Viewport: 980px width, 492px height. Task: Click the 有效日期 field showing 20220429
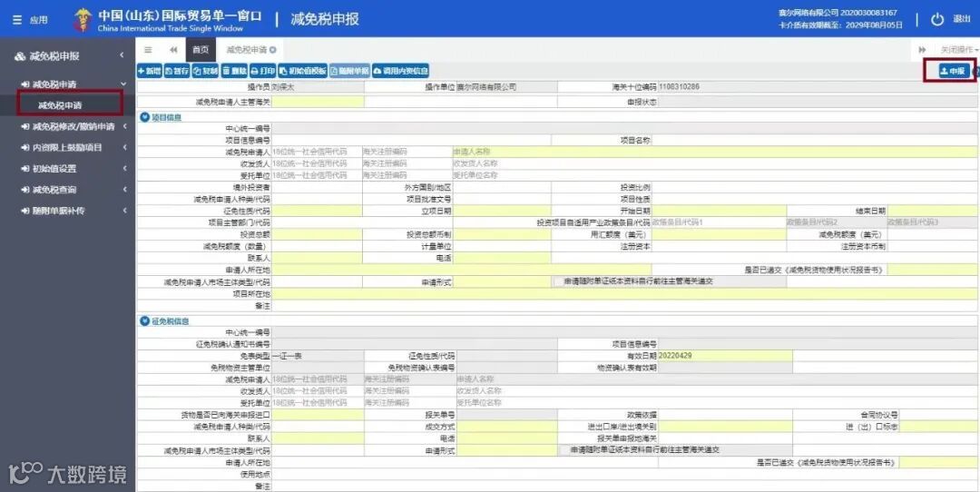coord(725,356)
